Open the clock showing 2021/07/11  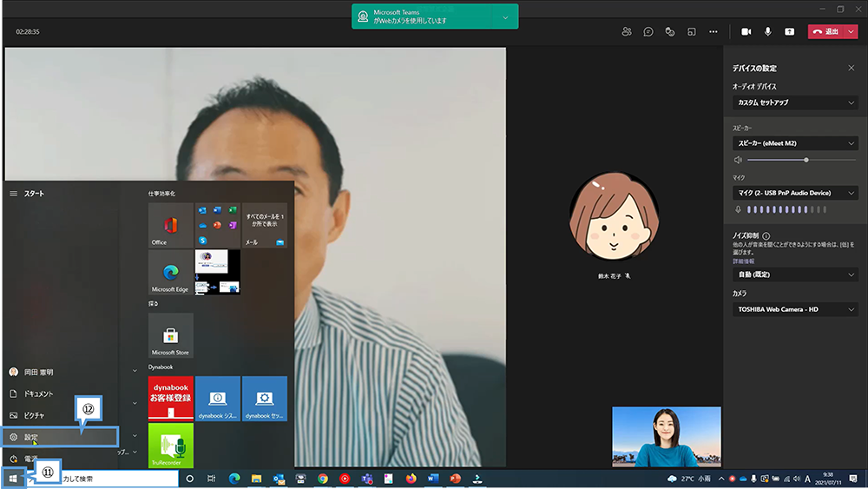click(828, 479)
